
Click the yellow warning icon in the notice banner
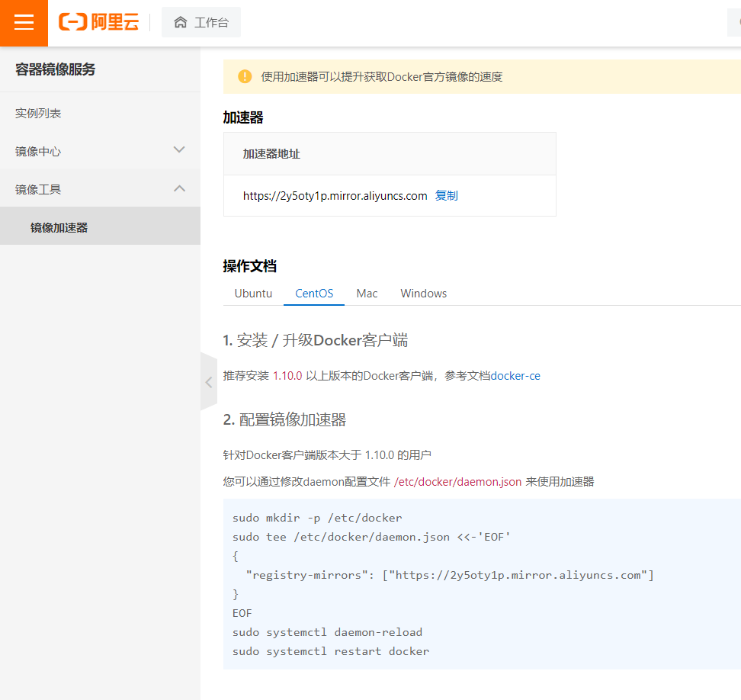pos(245,76)
